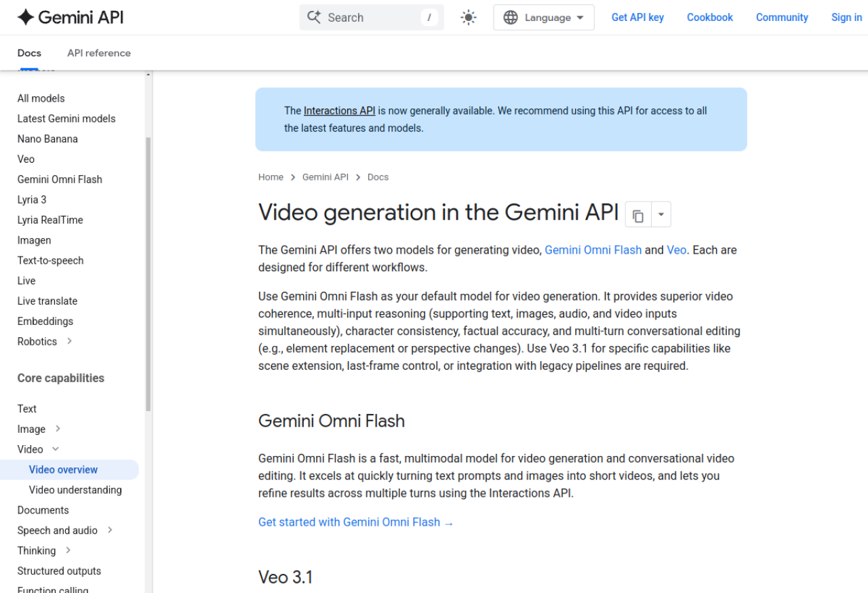Open Documents in the sidebar
The height and width of the screenshot is (593, 868).
[x=43, y=510]
